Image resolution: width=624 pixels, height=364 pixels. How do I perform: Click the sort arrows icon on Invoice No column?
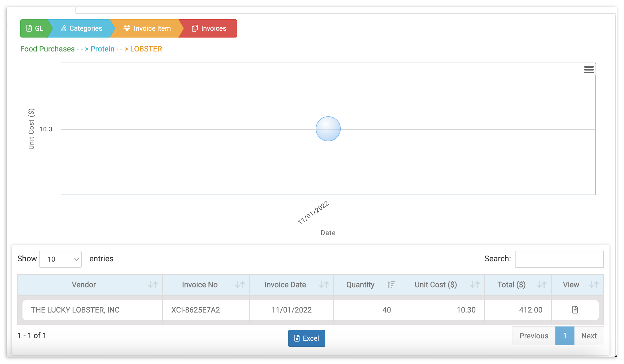pos(241,284)
